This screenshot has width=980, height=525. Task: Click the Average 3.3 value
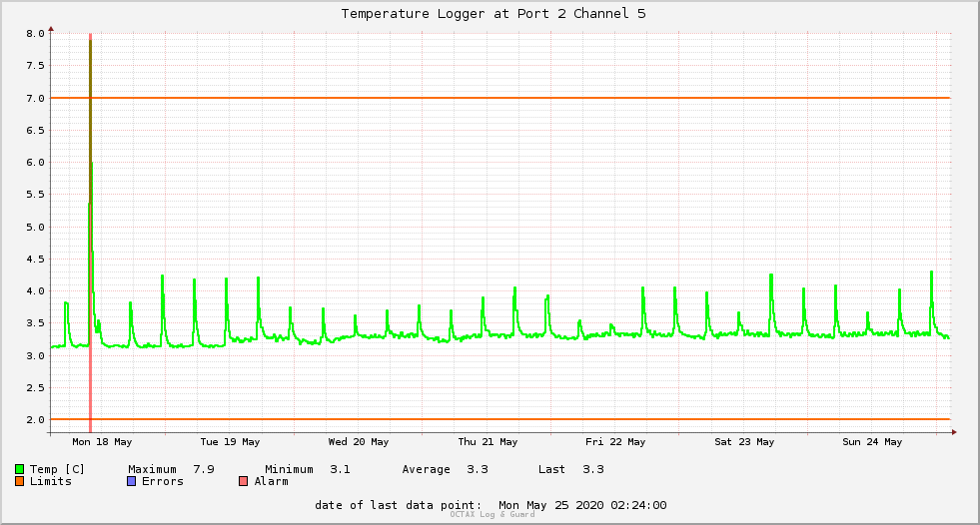(478, 469)
